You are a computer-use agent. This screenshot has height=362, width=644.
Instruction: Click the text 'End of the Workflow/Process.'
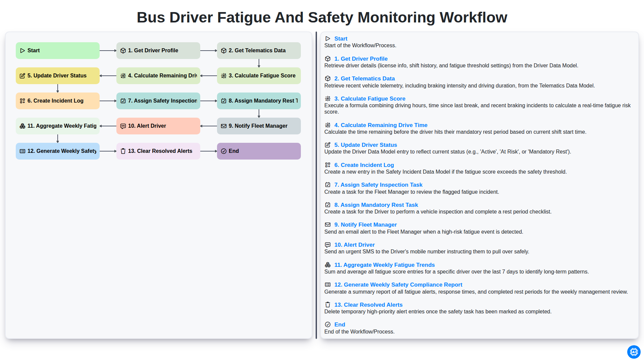tap(359, 332)
